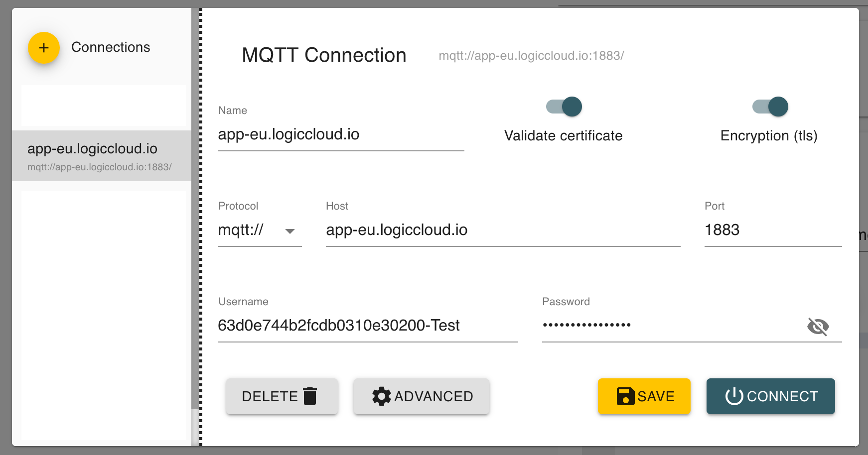Click the Name input field

[x=340, y=134]
